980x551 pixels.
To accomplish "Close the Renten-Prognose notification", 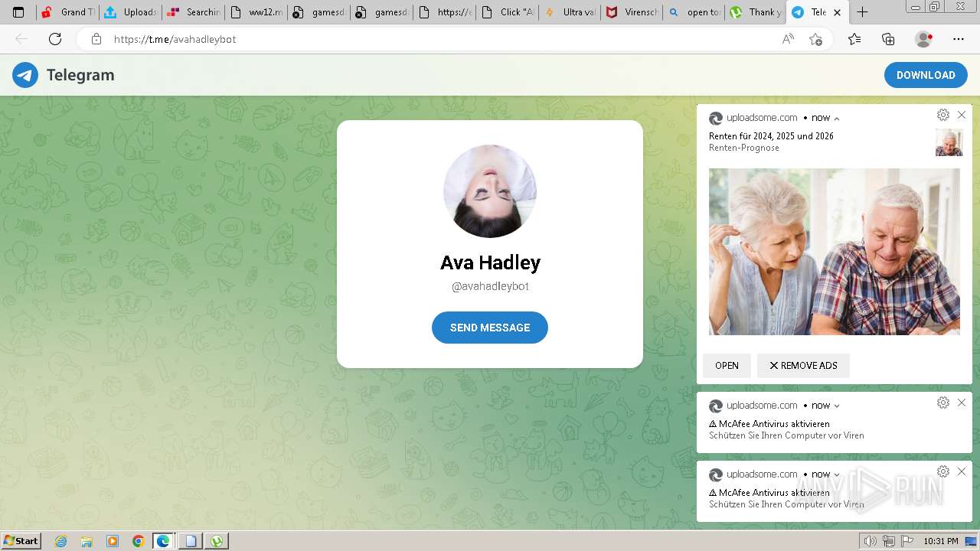I will click(962, 115).
